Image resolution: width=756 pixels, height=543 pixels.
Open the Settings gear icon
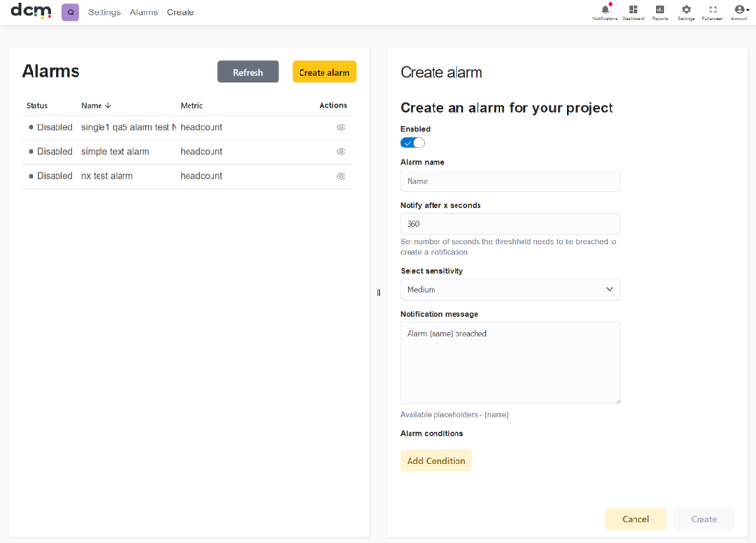686,10
